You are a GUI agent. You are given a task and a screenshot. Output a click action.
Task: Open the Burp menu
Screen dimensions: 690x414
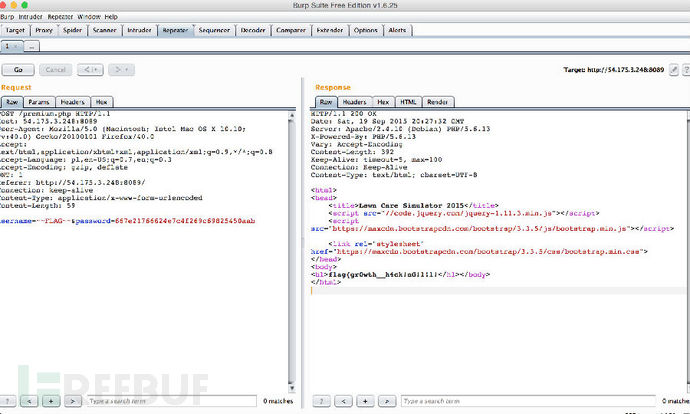7,17
